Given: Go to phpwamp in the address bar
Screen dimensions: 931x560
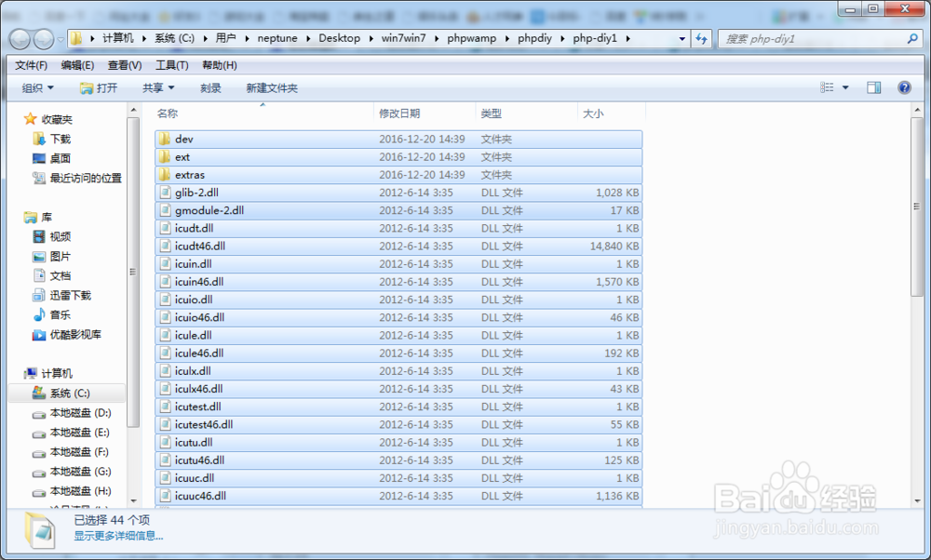Looking at the screenshot, I should point(471,38).
